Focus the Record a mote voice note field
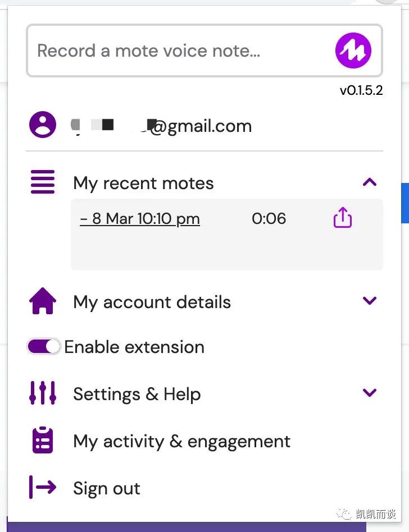Image resolution: width=409 pixels, height=532 pixels. 204,51
